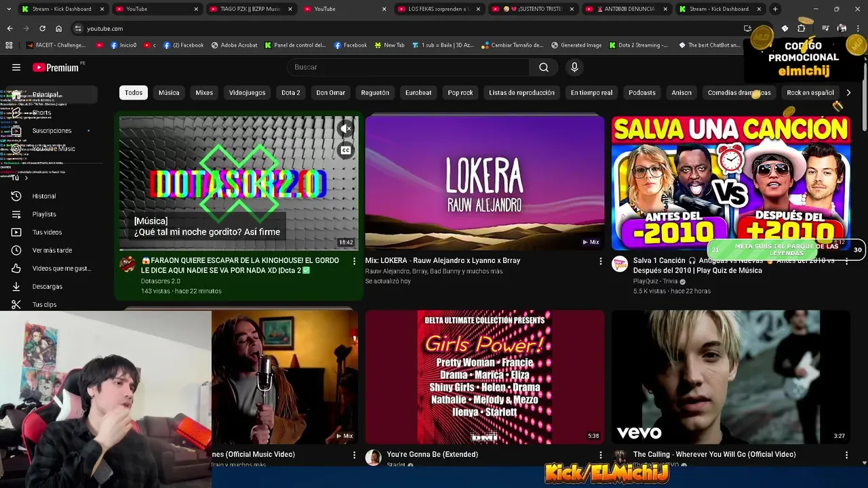Select the Todos filter chip
This screenshot has width=868, height=488.
coord(134,93)
